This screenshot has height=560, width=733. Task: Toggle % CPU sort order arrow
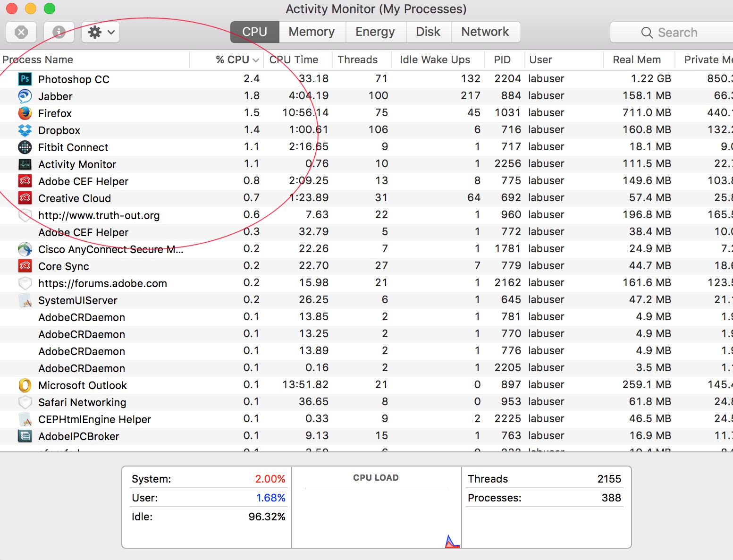coord(256,60)
